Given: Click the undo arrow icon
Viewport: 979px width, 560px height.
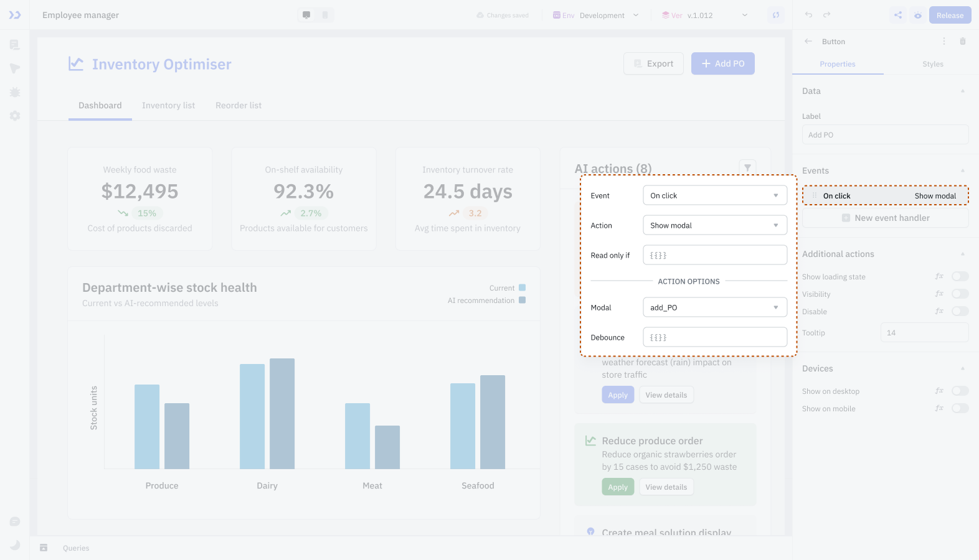Looking at the screenshot, I should (x=808, y=15).
